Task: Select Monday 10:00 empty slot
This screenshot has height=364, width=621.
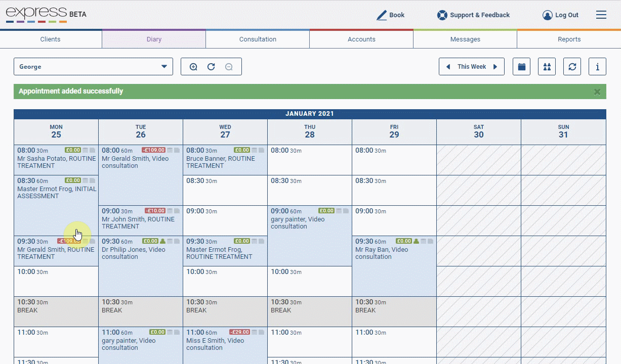Action: (x=56, y=282)
